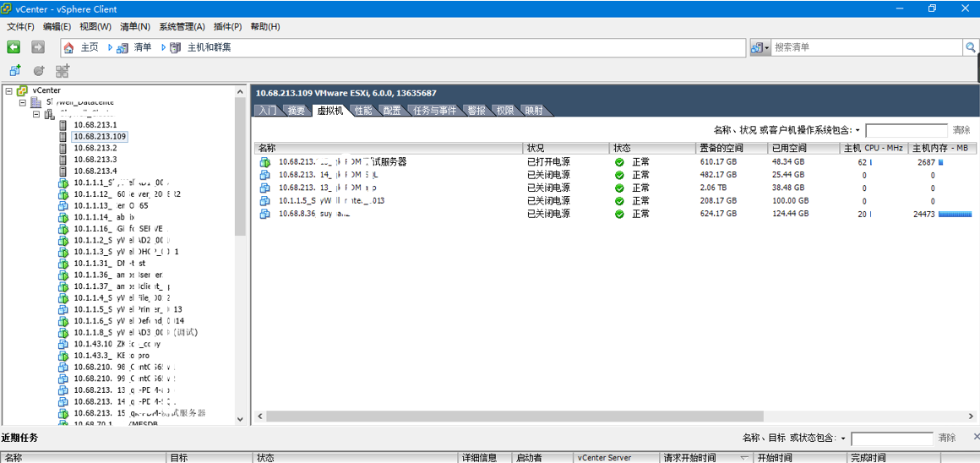Switch to the 权限 tab
980x463 pixels.
[505, 111]
